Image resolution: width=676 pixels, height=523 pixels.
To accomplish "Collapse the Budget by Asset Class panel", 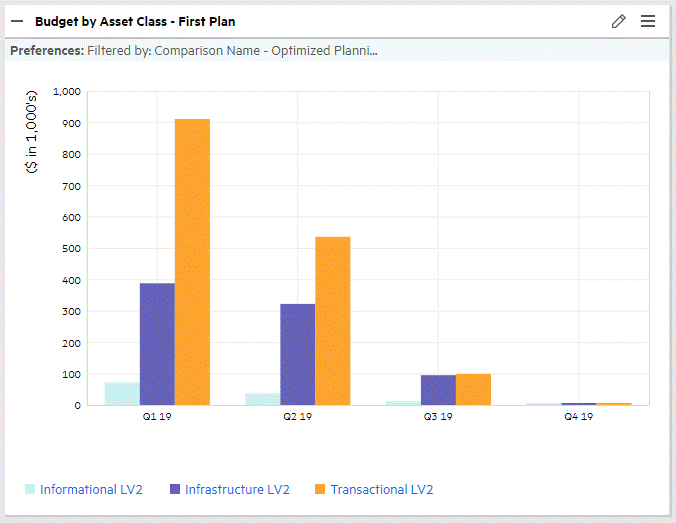I will 17,21.
